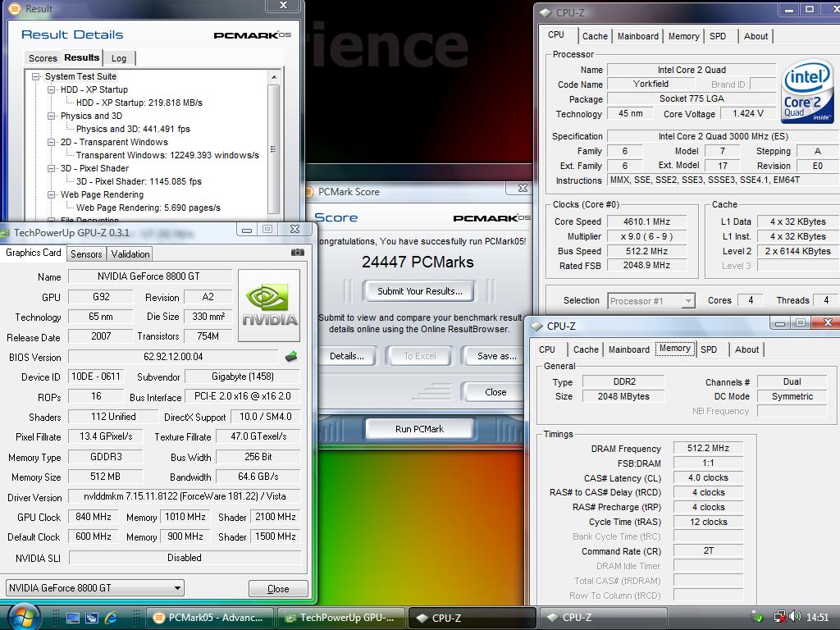Image resolution: width=840 pixels, height=630 pixels.
Task: Click the CAS# Latency 4.0 clocks value
Action: pyautogui.click(x=708, y=478)
